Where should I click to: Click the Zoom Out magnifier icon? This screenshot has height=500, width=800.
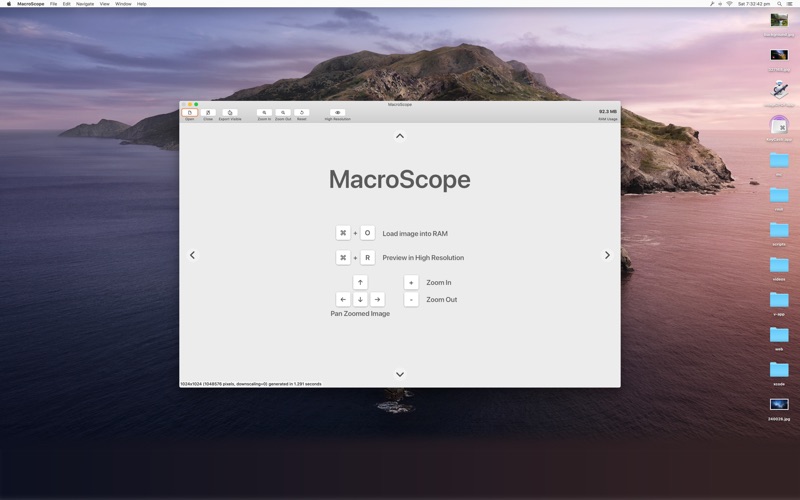[x=283, y=113]
